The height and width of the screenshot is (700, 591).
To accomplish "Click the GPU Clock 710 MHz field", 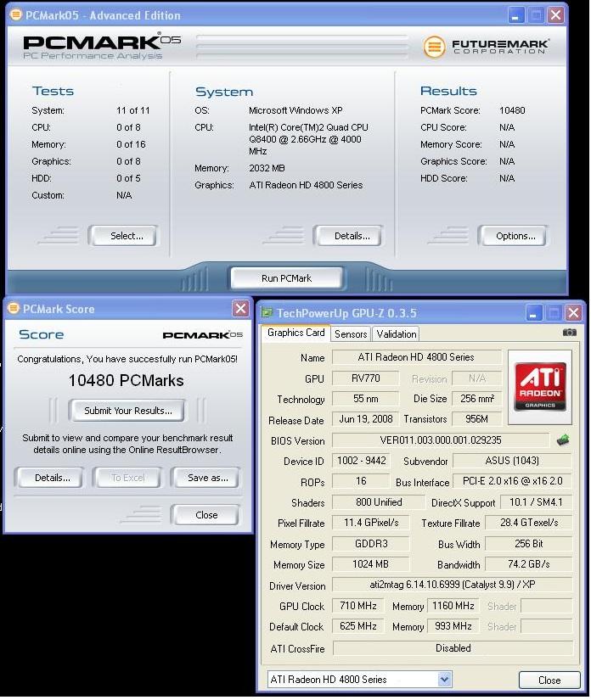I will tap(358, 607).
